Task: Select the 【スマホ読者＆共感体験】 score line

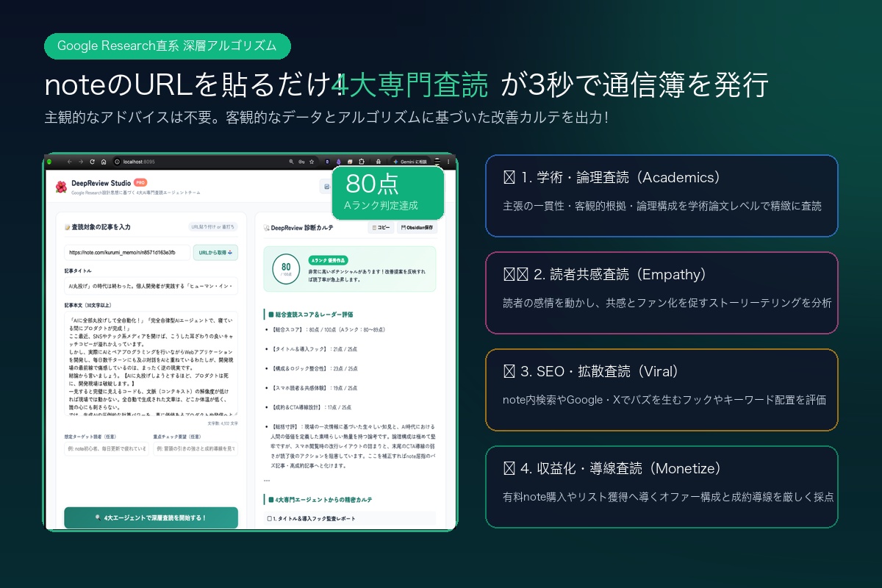Action: (x=315, y=387)
